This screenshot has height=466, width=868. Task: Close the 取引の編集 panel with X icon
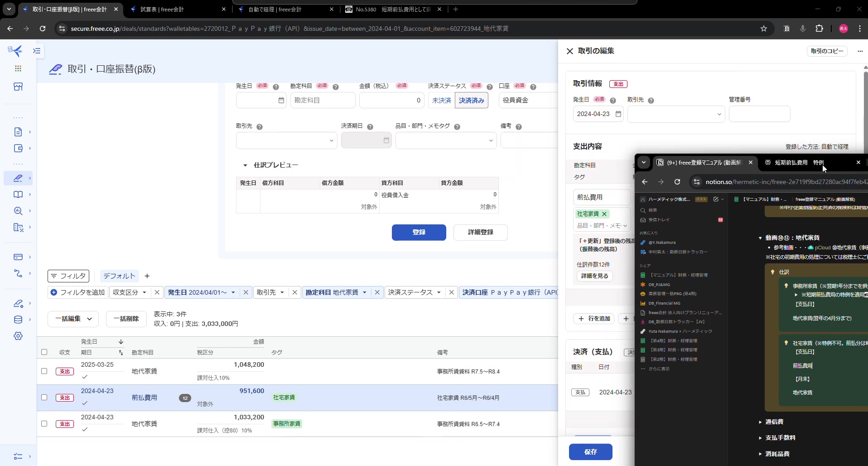(570, 51)
